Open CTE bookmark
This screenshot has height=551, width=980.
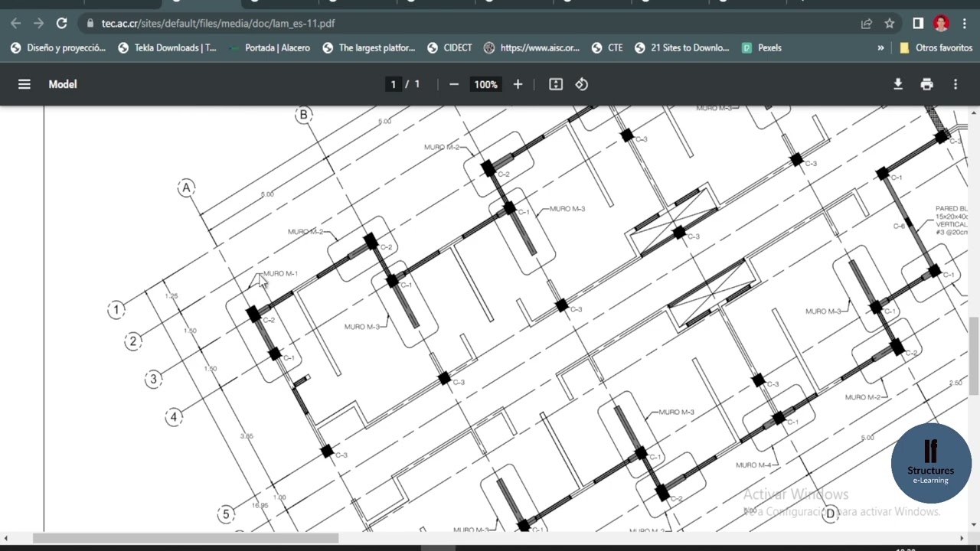tap(607, 47)
